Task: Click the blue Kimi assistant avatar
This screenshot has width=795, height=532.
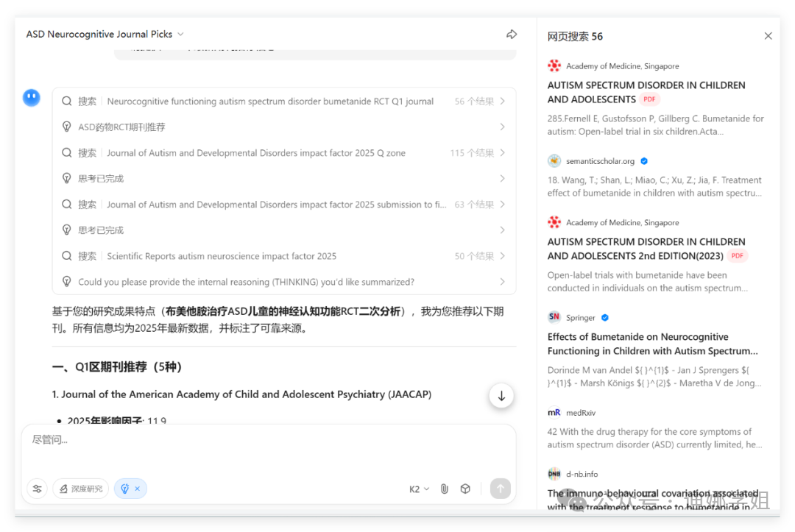Action: [32, 97]
